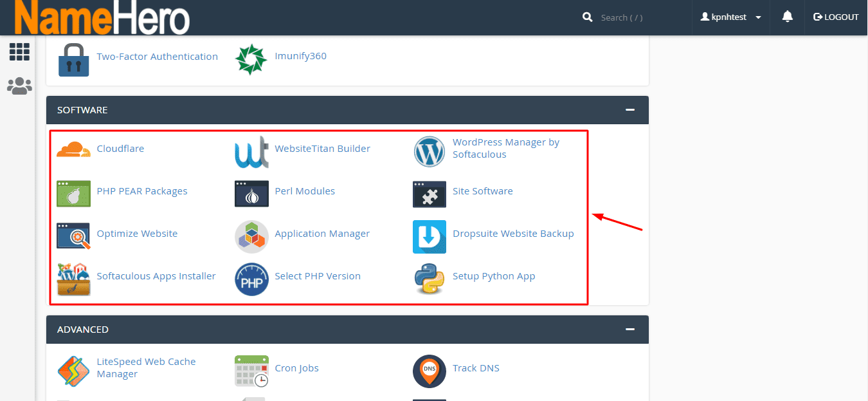Click the Logout button
Image resolution: width=868 pixels, height=401 pixels.
coord(836,17)
